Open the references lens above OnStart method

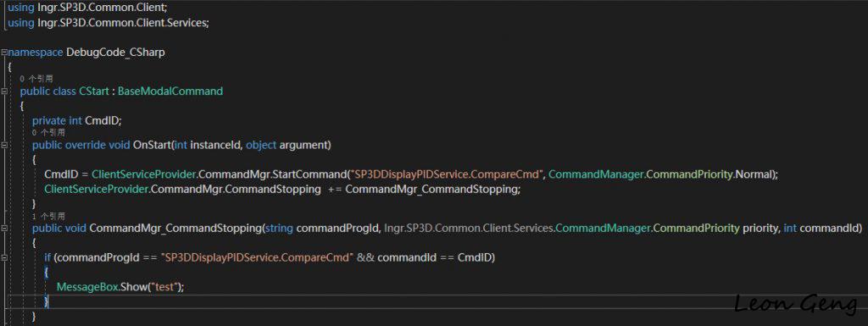point(48,133)
